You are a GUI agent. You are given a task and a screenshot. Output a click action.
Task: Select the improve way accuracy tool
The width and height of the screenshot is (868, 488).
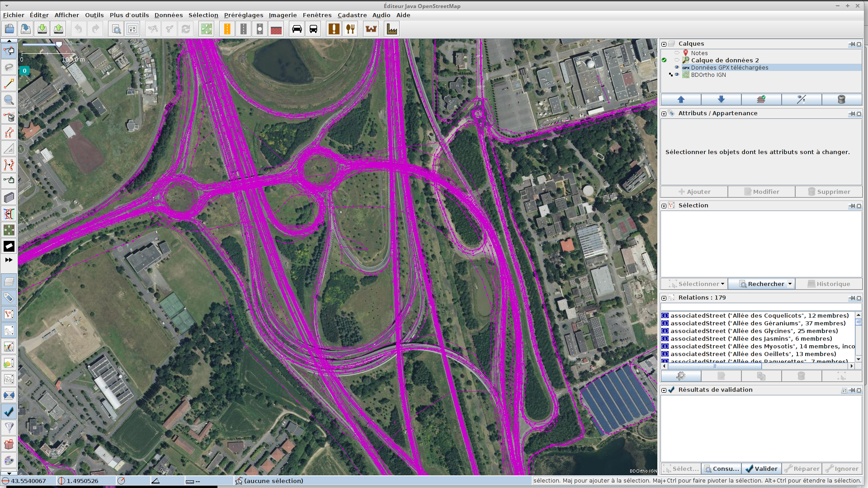click(9, 165)
